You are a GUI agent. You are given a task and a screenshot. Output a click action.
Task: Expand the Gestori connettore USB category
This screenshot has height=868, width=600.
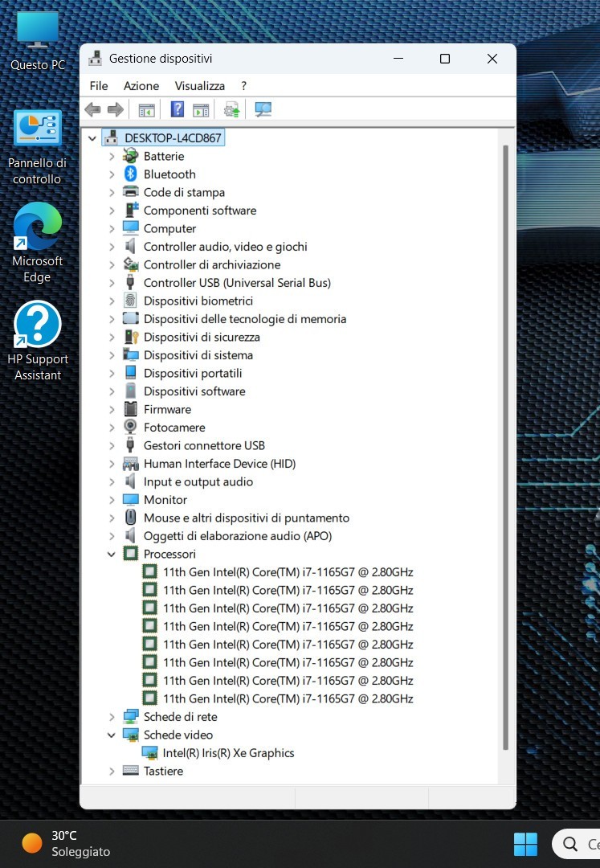click(x=112, y=445)
